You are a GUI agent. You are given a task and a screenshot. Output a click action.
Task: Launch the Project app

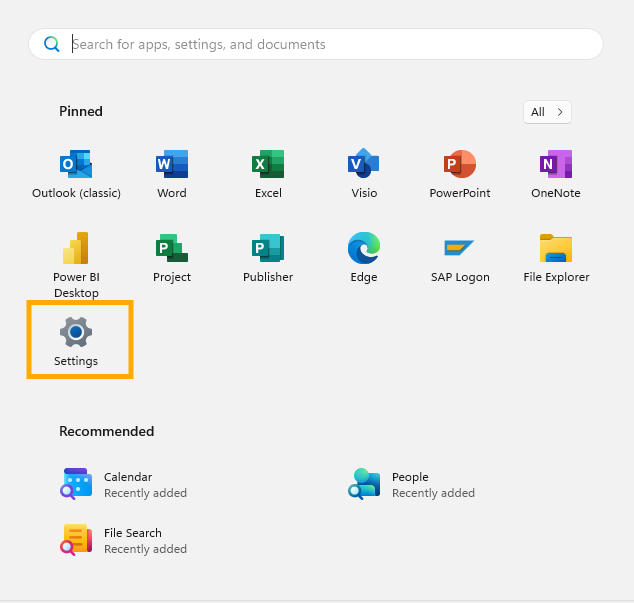pyautogui.click(x=172, y=258)
